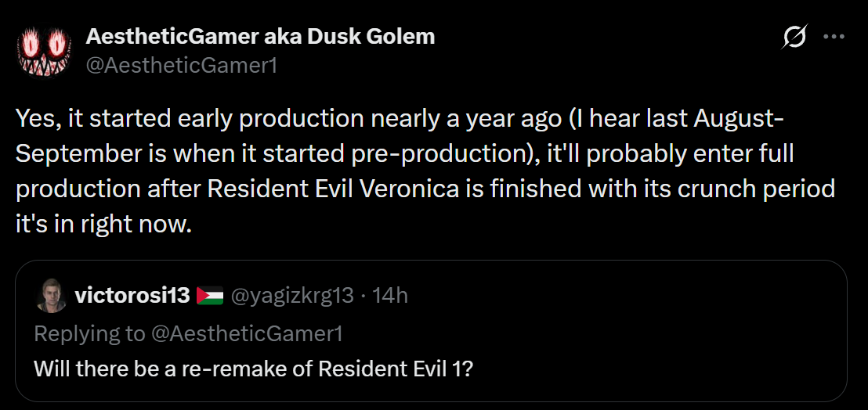868x410 pixels.
Task: Open the Grok explain-this-post icon
Action: pos(795,38)
